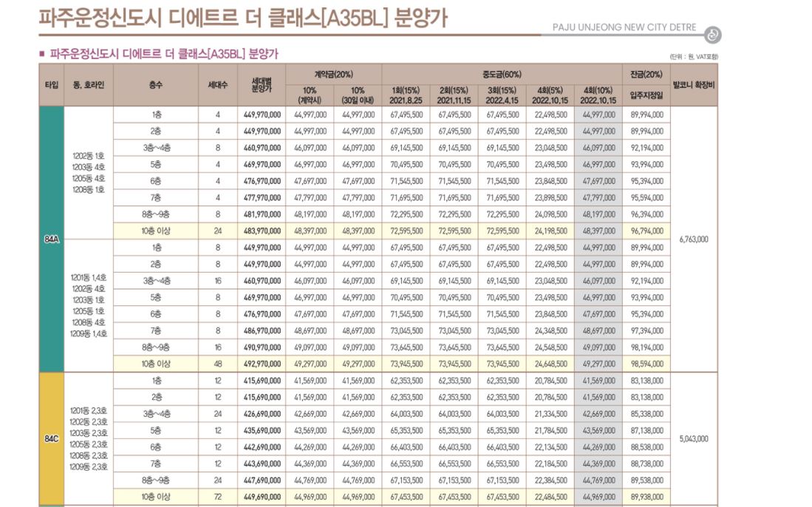Click sale price '449,690,000'

[x=262, y=497]
